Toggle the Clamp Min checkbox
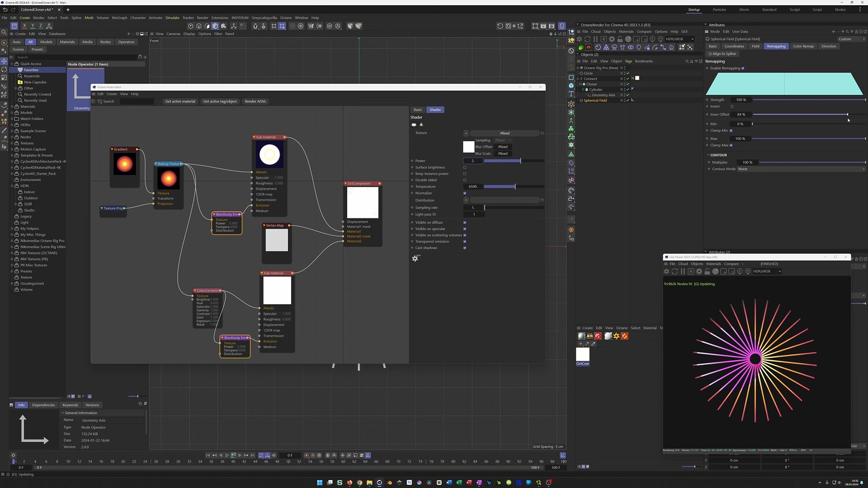Screen dimensions: 868x488 731,131
